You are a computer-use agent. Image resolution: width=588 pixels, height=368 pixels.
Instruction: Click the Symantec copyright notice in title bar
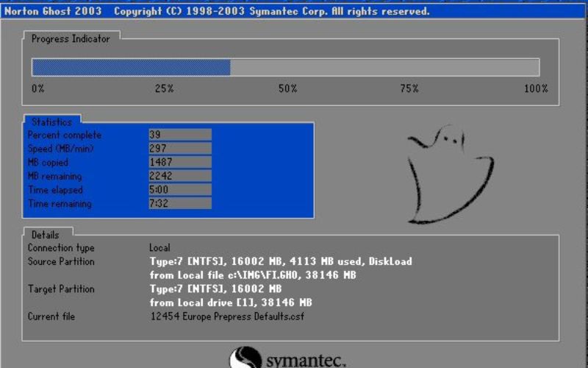272,11
